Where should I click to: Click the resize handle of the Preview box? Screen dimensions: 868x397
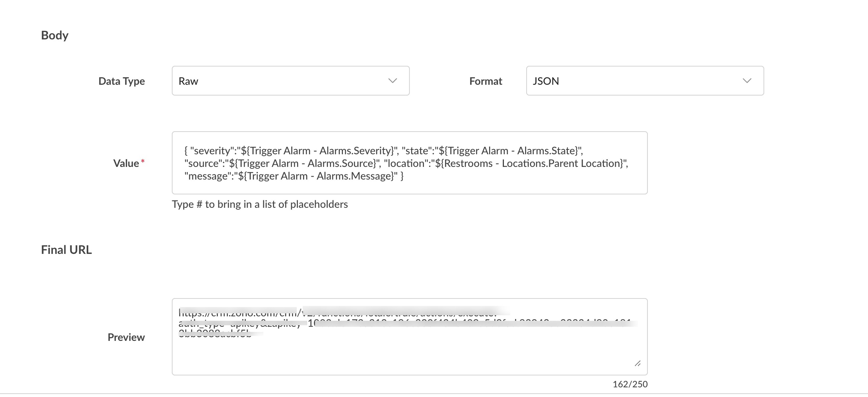[637, 363]
